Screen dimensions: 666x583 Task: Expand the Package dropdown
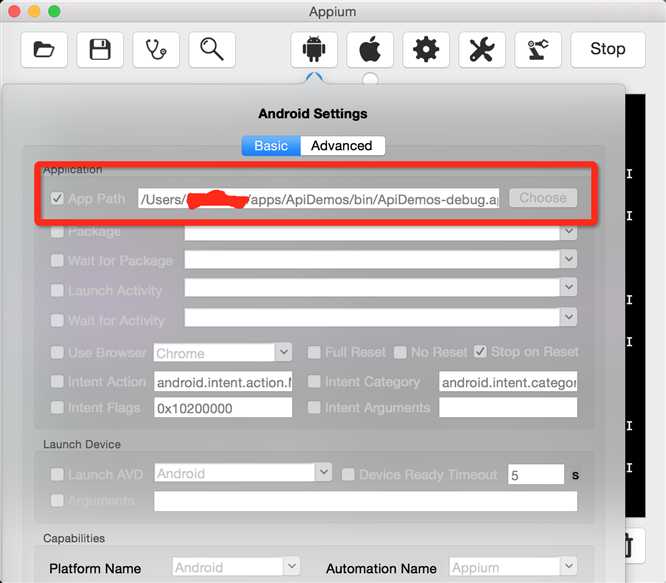pyautogui.click(x=569, y=231)
